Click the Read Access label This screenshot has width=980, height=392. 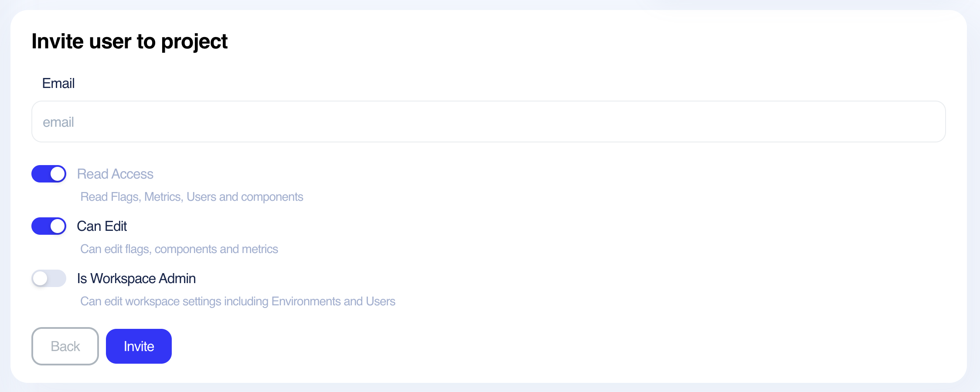pyautogui.click(x=115, y=174)
